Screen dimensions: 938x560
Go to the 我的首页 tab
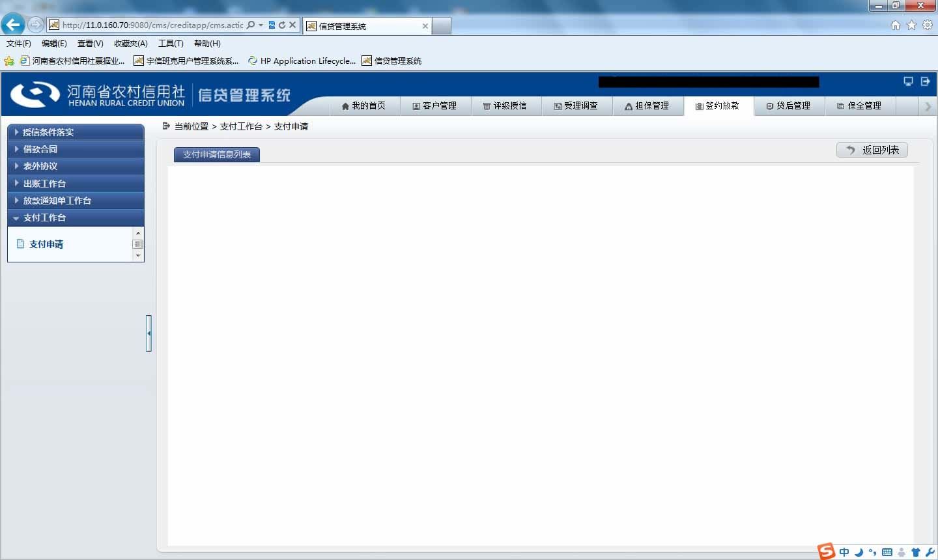tap(363, 105)
